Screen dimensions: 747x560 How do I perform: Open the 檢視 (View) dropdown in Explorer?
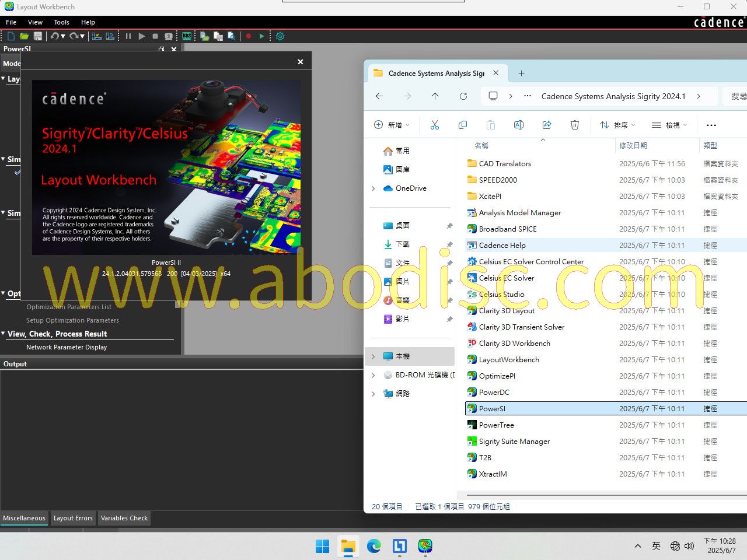[669, 125]
